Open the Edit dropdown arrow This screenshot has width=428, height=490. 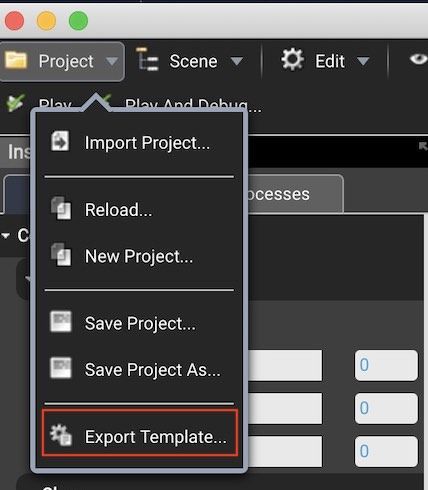363,61
